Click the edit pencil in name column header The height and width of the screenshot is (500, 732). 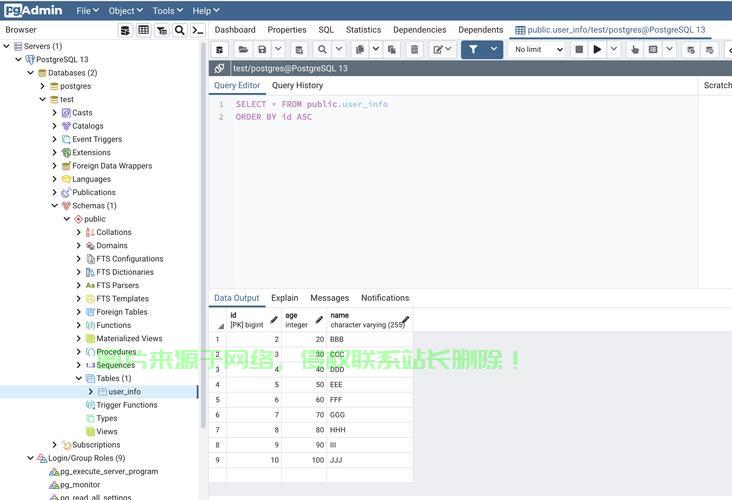(x=406, y=320)
